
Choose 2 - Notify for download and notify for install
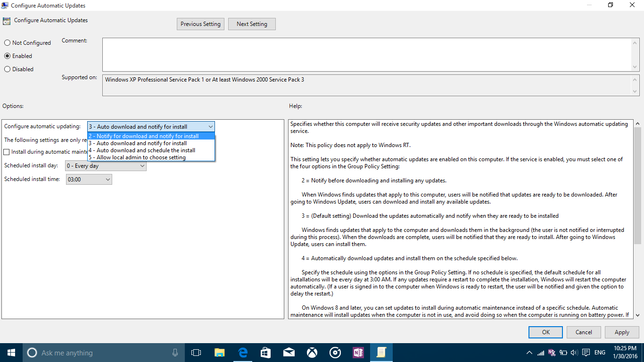tap(151, 136)
